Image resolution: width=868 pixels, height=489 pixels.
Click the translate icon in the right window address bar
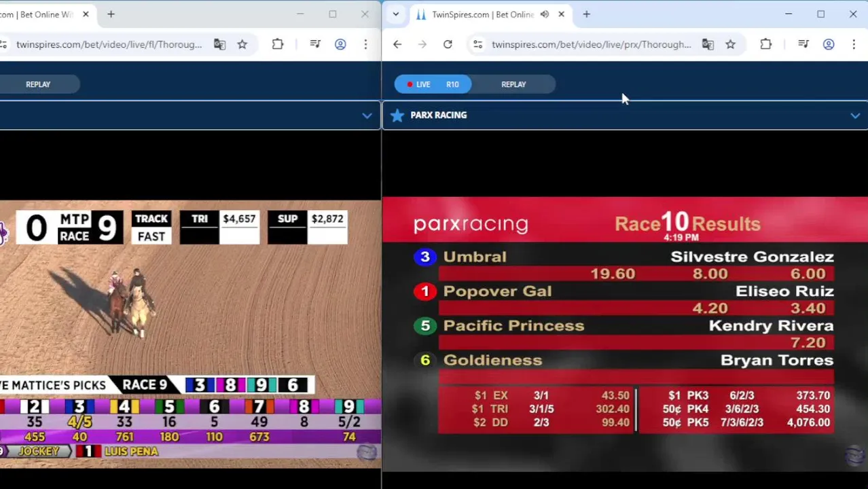click(708, 44)
